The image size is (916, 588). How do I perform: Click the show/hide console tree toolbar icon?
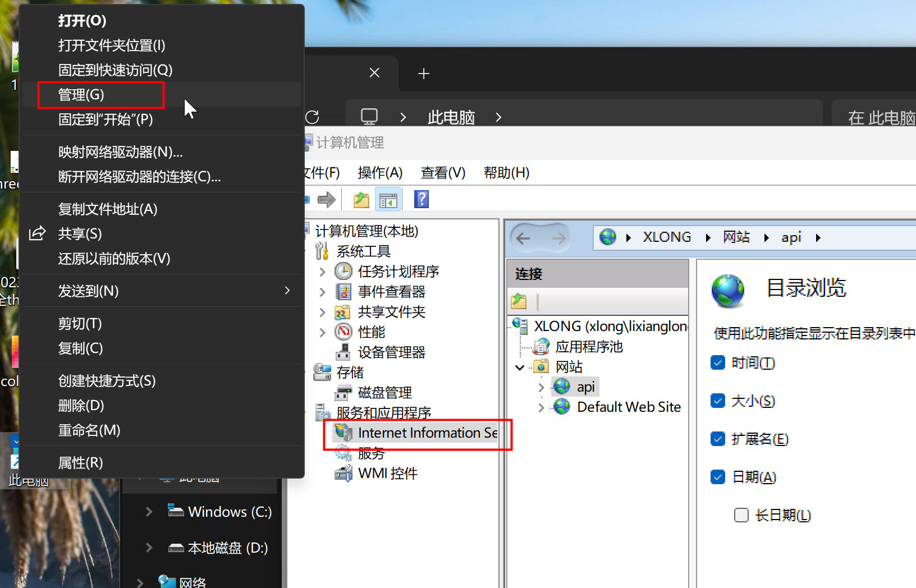pos(388,199)
